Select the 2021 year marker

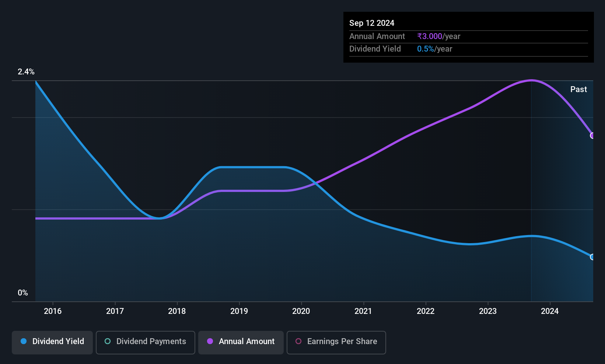coord(363,311)
